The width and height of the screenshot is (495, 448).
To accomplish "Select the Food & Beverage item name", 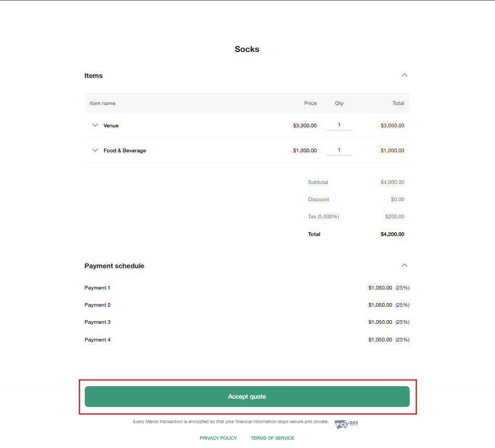I will (x=125, y=151).
